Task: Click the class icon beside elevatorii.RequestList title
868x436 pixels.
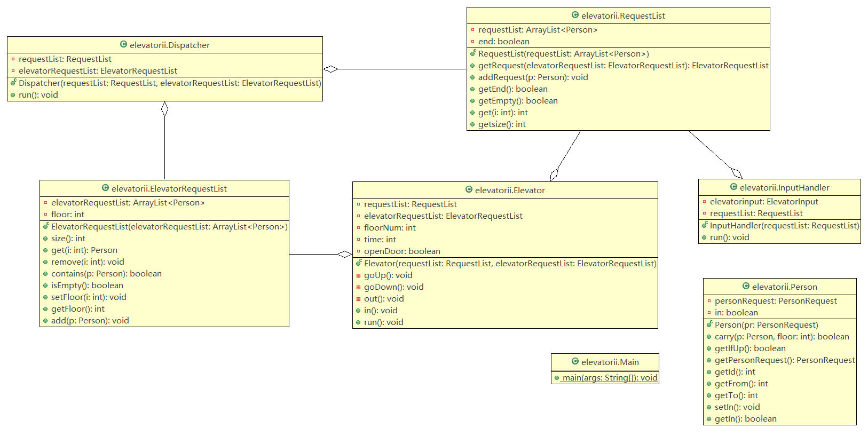Action: [575, 15]
